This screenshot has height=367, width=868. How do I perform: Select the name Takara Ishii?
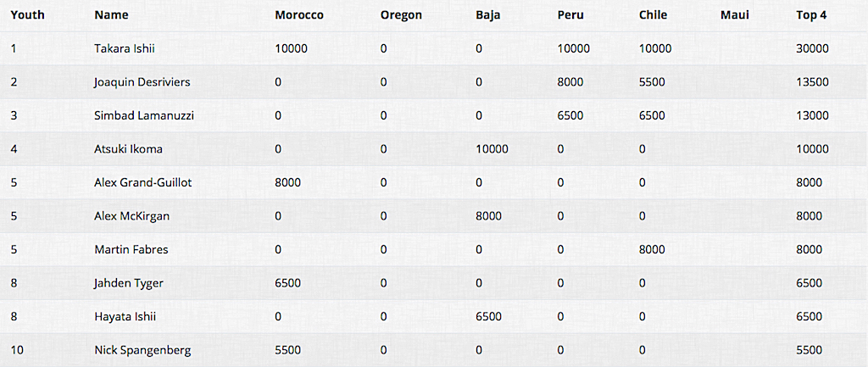click(x=125, y=48)
